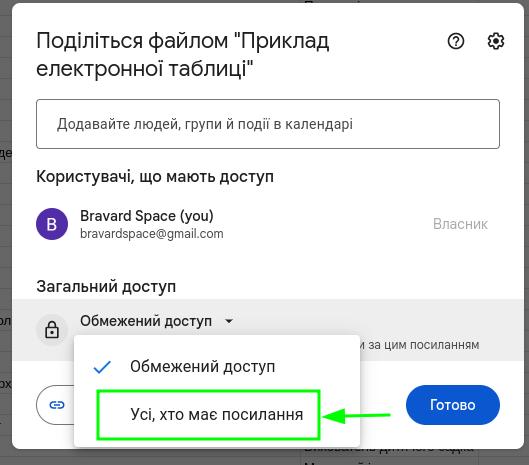Click the за цим посиланням description text
This screenshot has width=529, height=465.
(x=420, y=345)
